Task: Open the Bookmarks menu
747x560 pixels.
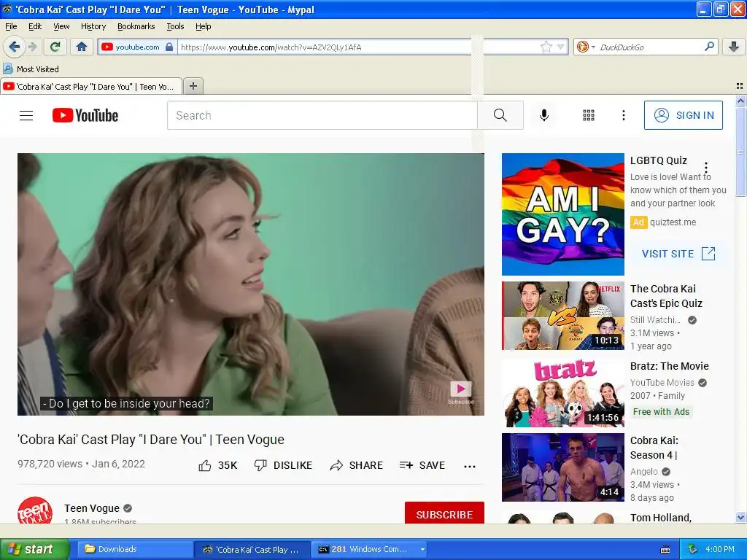Action: point(136,26)
